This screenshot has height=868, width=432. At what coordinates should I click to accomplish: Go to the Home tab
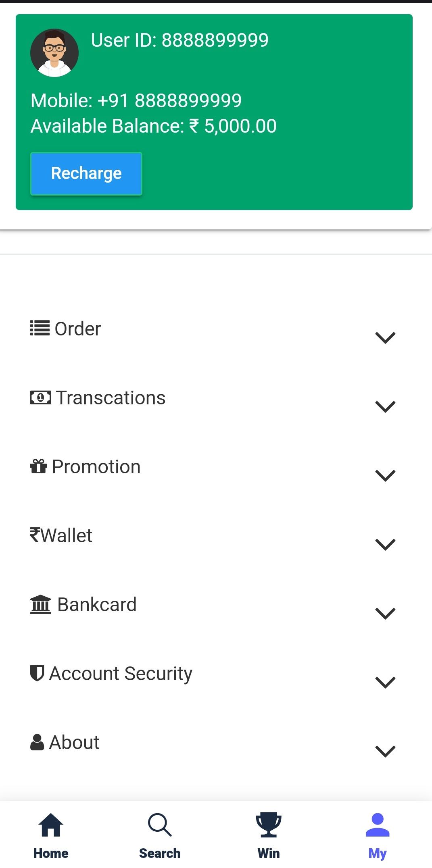(x=51, y=835)
